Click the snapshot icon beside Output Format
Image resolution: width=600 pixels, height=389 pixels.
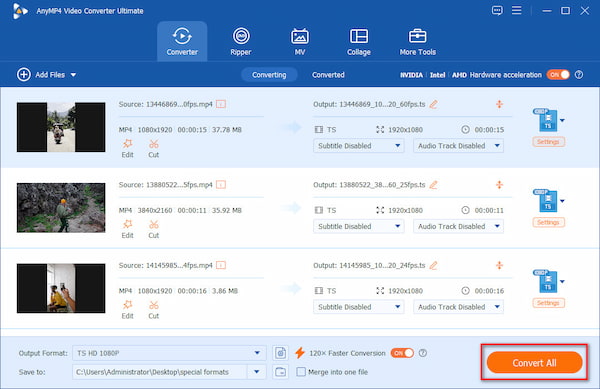pyautogui.click(x=280, y=353)
